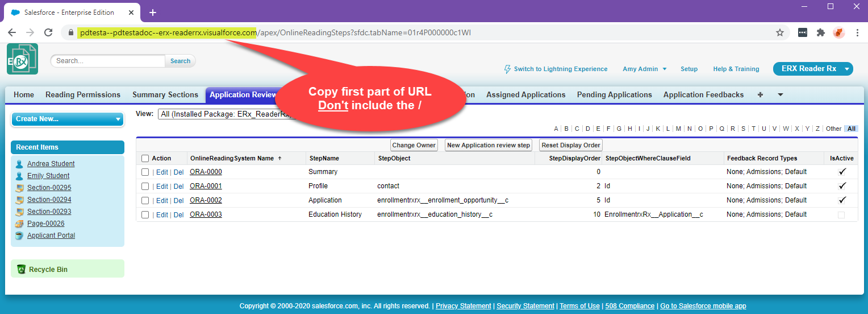Screen dimensions: 868x314
Task: Click into the Search text field
Action: pyautogui.click(x=108, y=61)
